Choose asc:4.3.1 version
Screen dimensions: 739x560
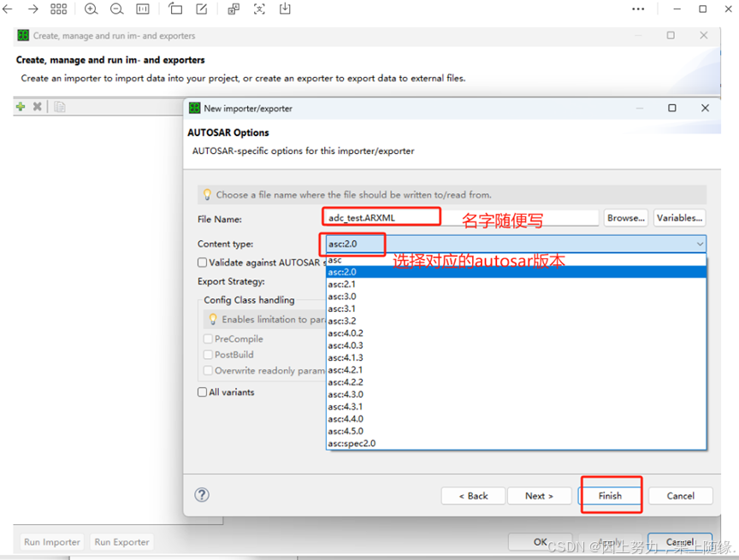click(x=516, y=406)
